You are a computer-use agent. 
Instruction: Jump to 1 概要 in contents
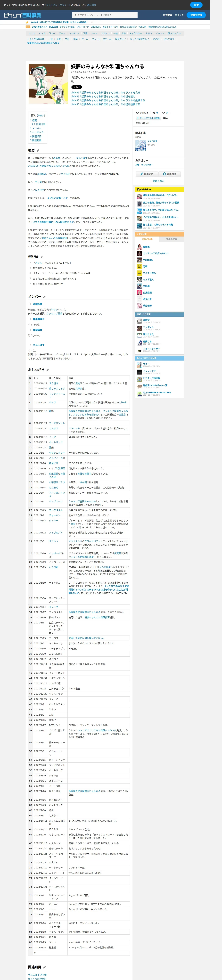[33, 121]
